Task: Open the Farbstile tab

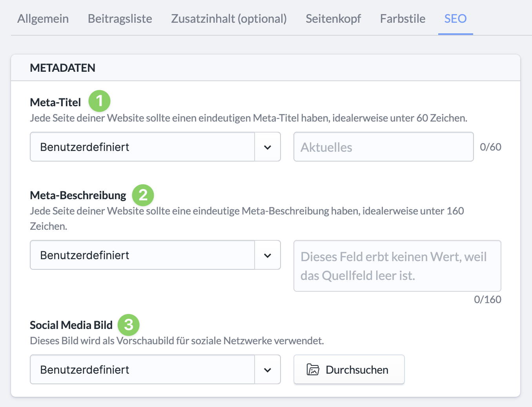Action: (403, 18)
